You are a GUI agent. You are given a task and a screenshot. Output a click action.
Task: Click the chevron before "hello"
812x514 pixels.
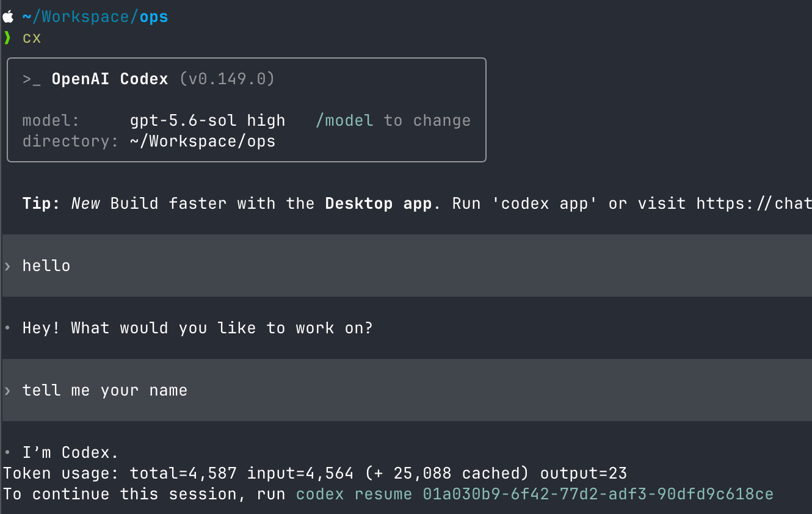7,266
